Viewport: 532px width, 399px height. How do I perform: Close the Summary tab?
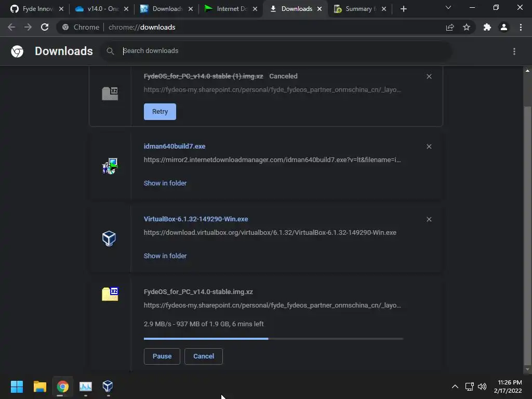point(384,9)
